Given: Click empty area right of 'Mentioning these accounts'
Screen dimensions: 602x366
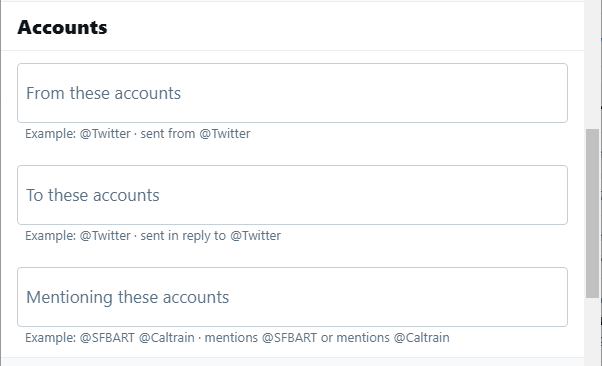Looking at the screenshot, I should tap(397, 297).
